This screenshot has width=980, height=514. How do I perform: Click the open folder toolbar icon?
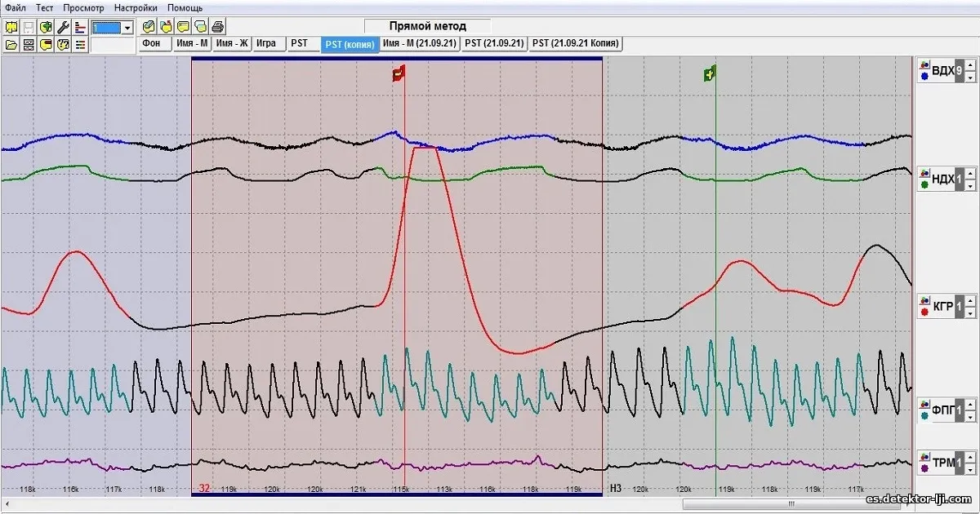click(x=11, y=44)
